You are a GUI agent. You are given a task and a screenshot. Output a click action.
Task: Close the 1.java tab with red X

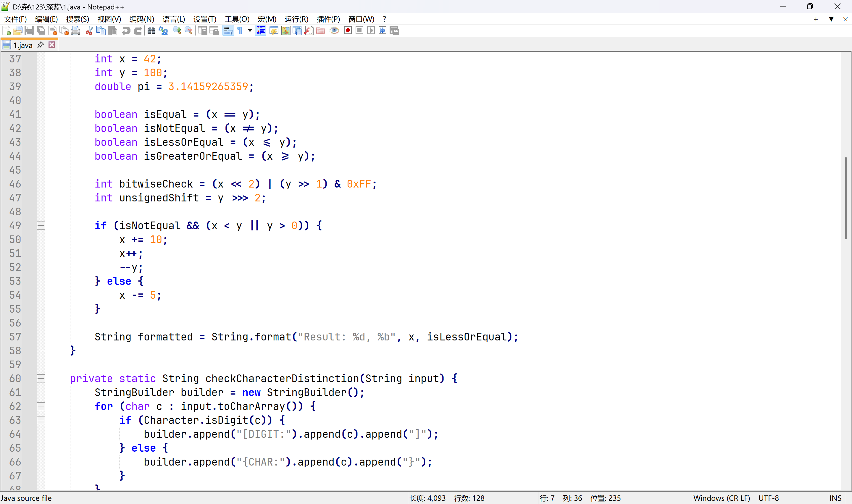52,45
